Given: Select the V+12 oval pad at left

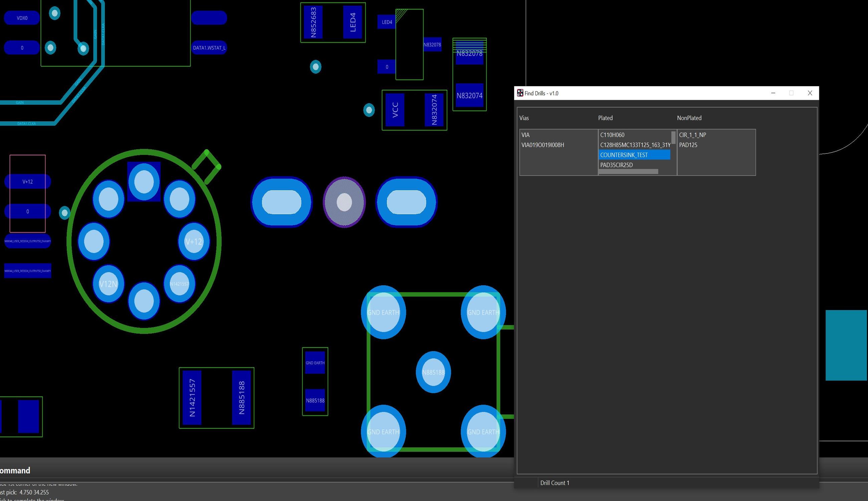Looking at the screenshot, I should [27, 182].
